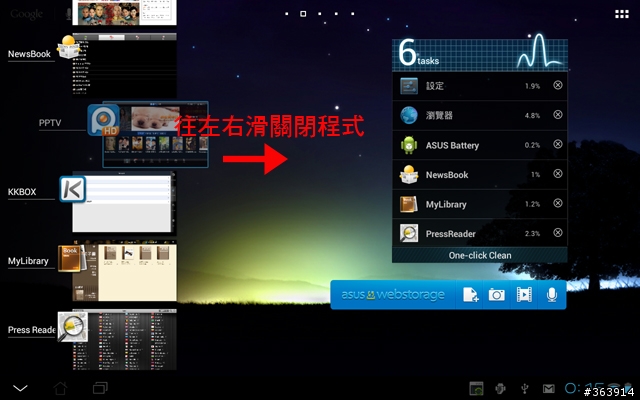Tap the Google search box
This screenshot has width=640, height=400.
pyautogui.click(x=27, y=14)
